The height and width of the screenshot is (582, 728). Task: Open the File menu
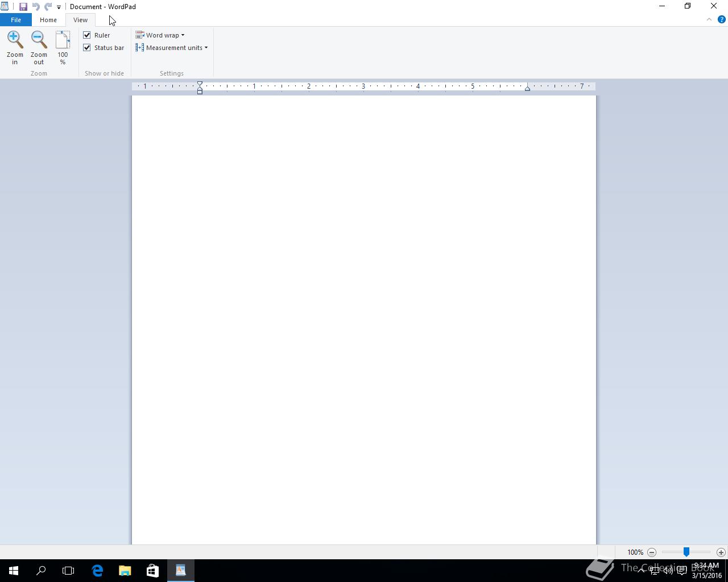click(16, 20)
